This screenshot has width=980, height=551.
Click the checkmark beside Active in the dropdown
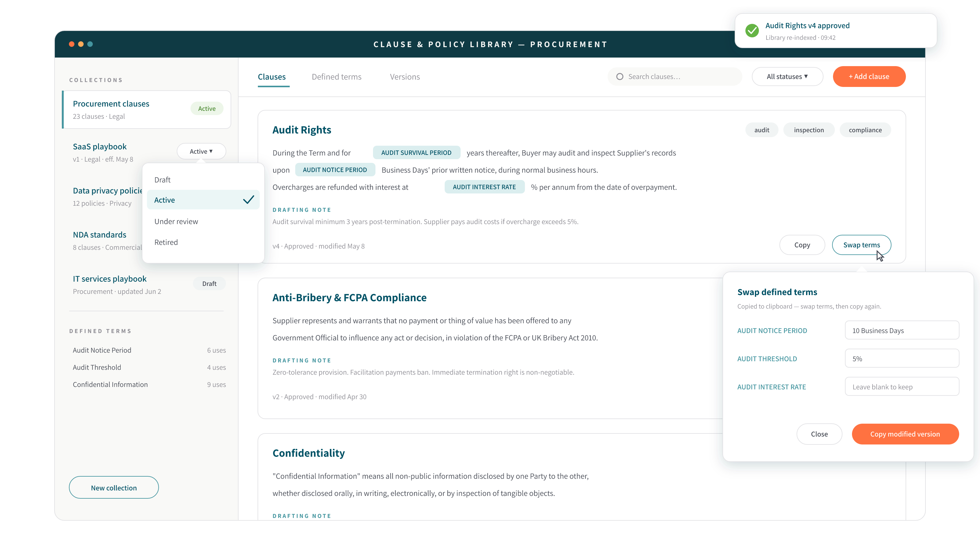(248, 200)
